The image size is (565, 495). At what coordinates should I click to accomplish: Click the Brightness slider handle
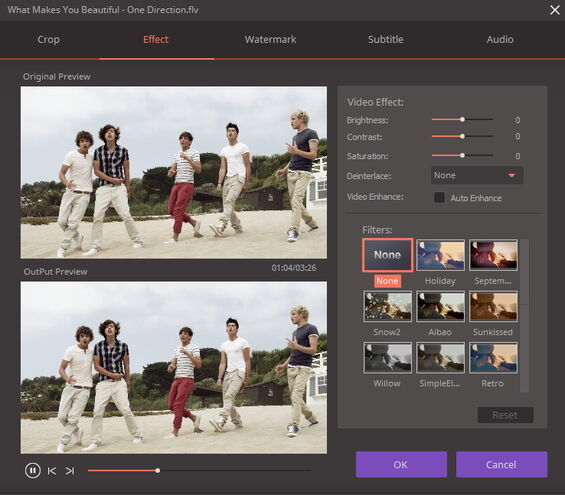tap(462, 120)
